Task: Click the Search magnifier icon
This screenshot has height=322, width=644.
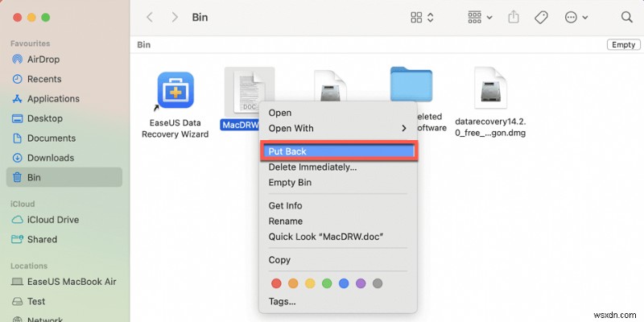Action: point(626,17)
